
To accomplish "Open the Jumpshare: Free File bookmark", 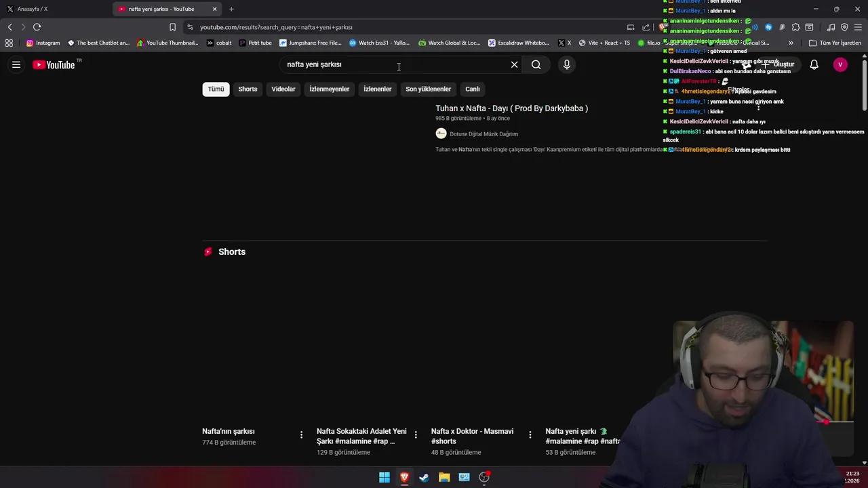I will click(x=310, y=43).
